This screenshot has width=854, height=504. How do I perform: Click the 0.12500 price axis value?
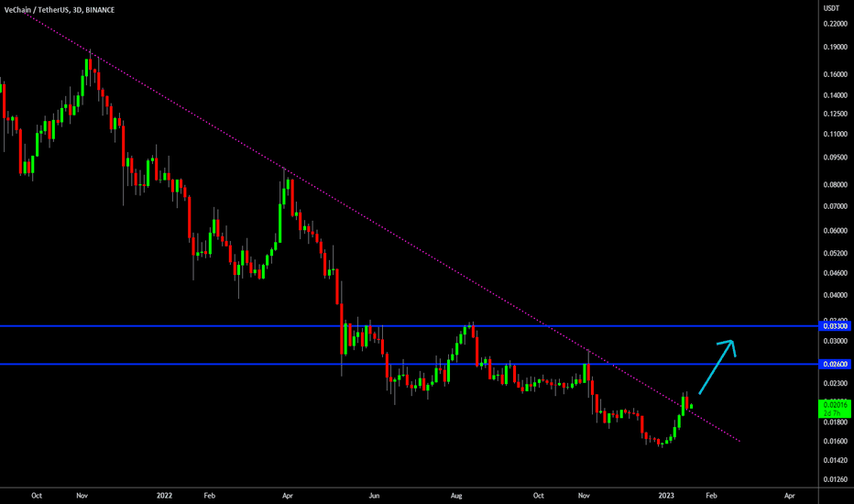tap(836, 114)
